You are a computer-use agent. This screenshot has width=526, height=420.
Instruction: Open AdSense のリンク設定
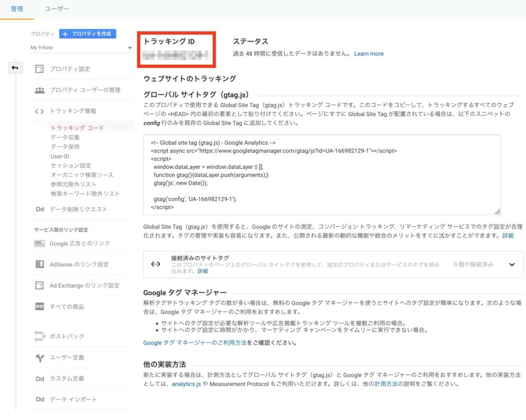tap(79, 264)
